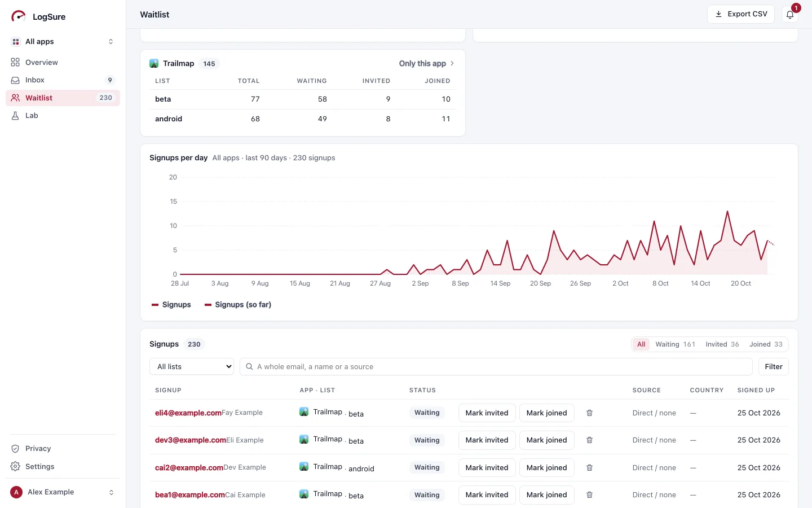Open the All apps switcher
The width and height of the screenshot is (812, 508).
63,42
